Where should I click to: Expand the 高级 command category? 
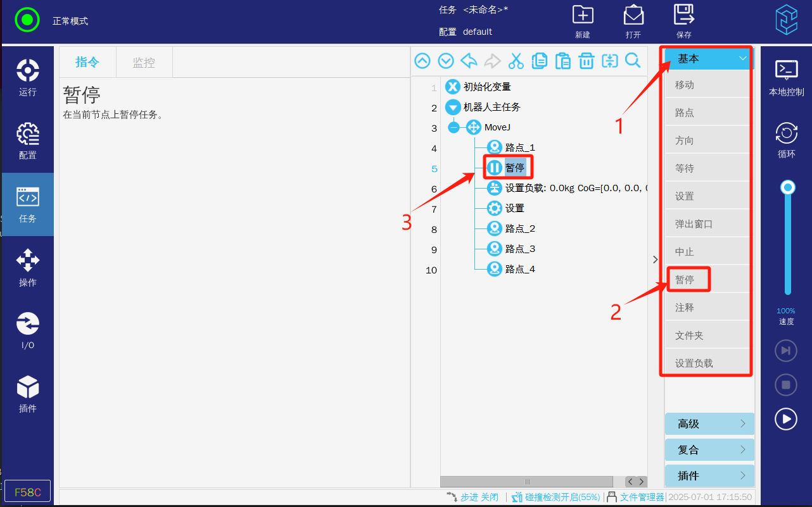(x=709, y=424)
